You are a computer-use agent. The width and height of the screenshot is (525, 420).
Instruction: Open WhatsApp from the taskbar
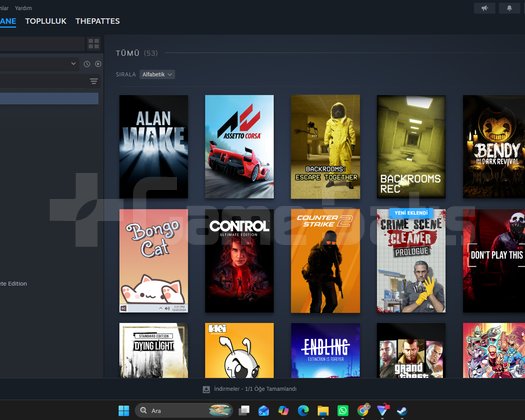click(x=343, y=411)
